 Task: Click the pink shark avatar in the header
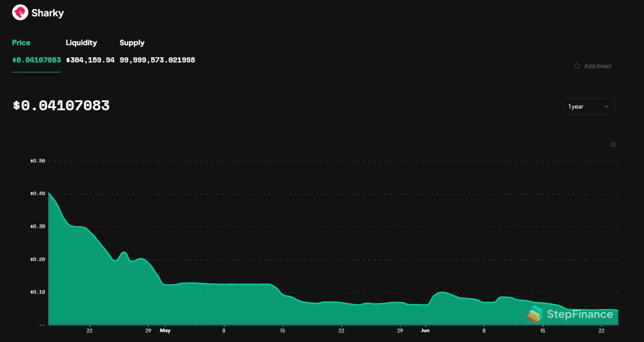(20, 12)
